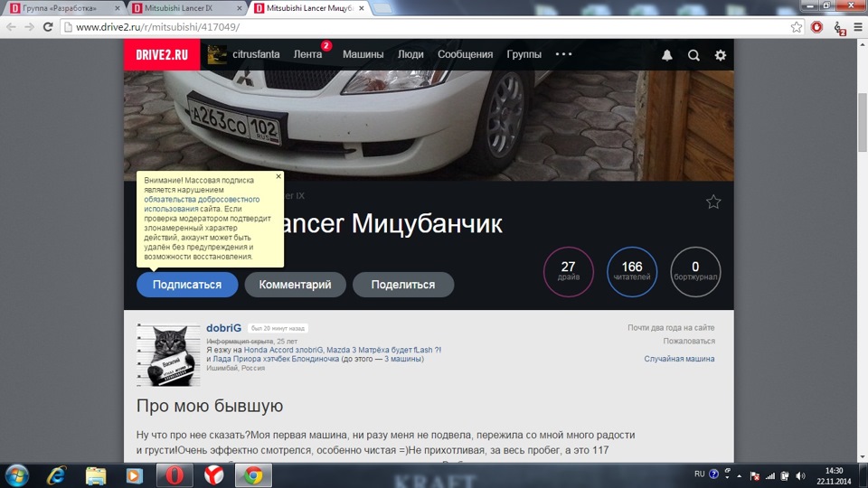This screenshot has height=488, width=868.
Task: Close the Mitsubishi Lancer Мицубанчик tab
Action: (361, 8)
